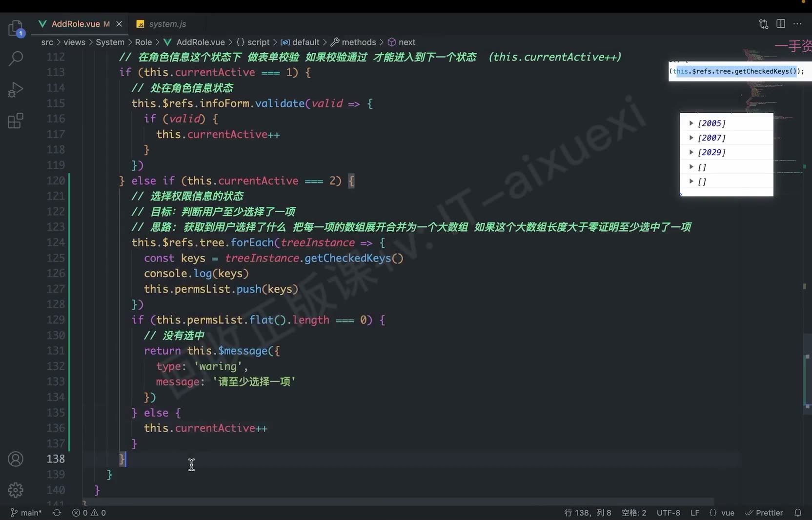
Task: Split the editor to the right
Action: click(x=781, y=24)
